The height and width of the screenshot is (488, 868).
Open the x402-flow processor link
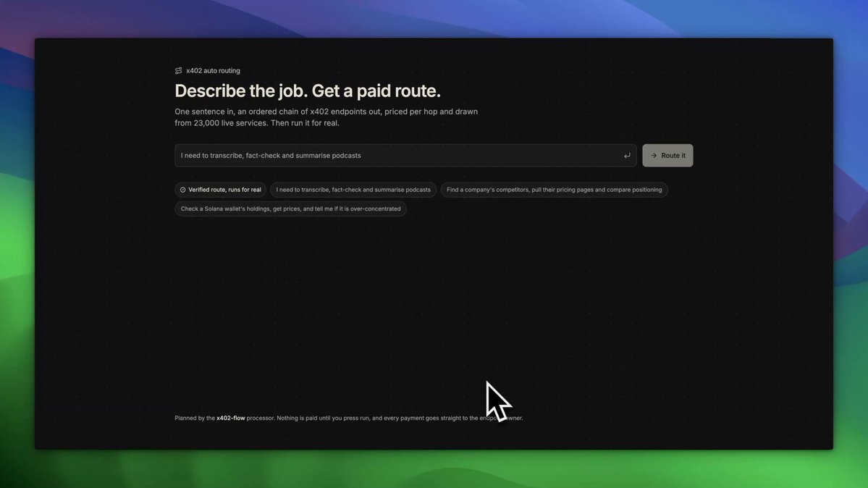(x=230, y=418)
